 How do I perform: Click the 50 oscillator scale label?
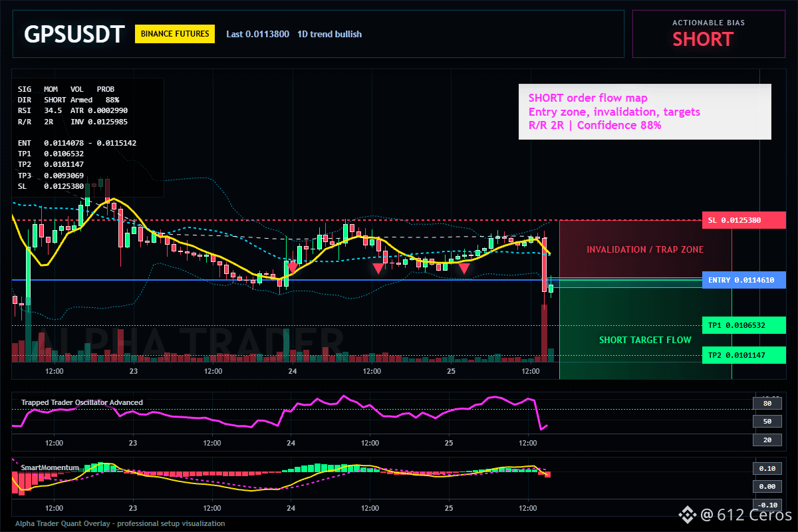(x=767, y=422)
